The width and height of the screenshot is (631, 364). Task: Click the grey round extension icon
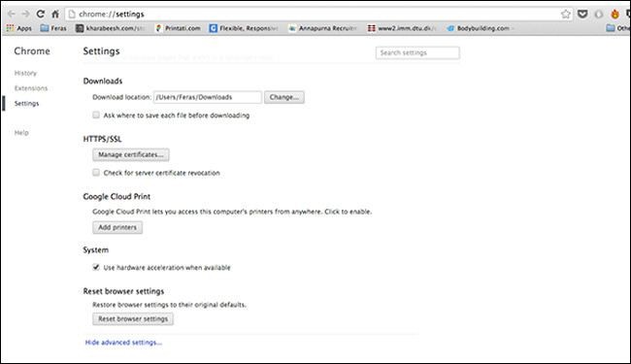click(598, 15)
